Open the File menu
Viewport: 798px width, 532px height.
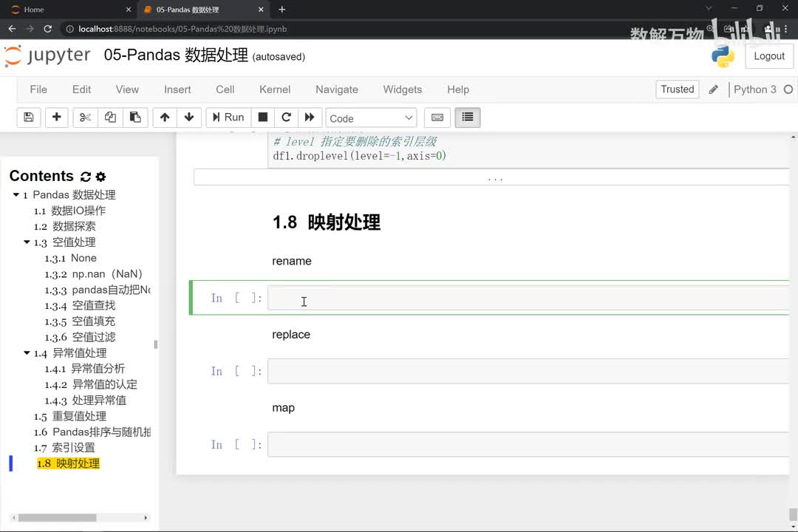pos(38,89)
